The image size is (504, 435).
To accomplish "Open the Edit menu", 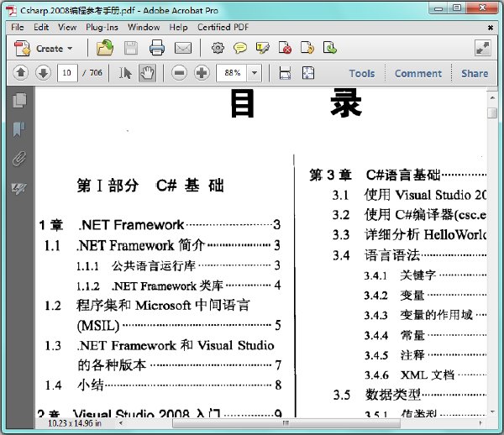I will click(41, 28).
